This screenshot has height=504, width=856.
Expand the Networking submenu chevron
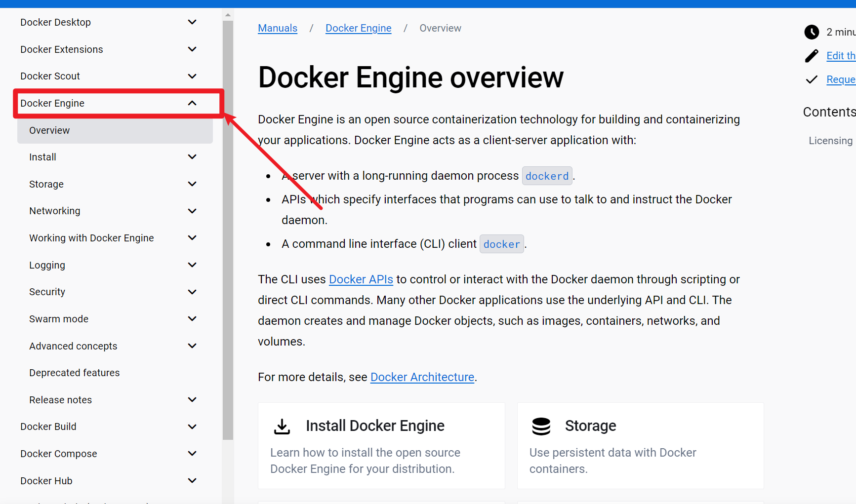coord(192,211)
